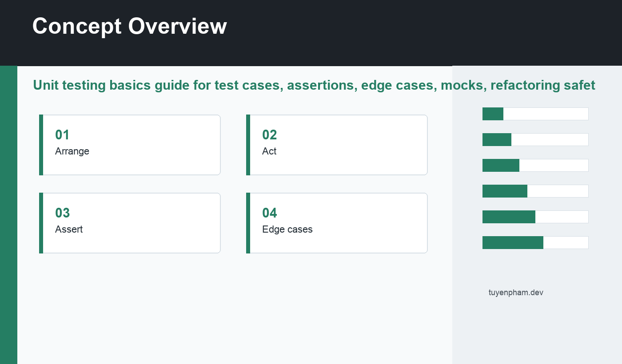Open the 03 Assert card
Viewport: 622px width, 364px height.
click(130, 223)
